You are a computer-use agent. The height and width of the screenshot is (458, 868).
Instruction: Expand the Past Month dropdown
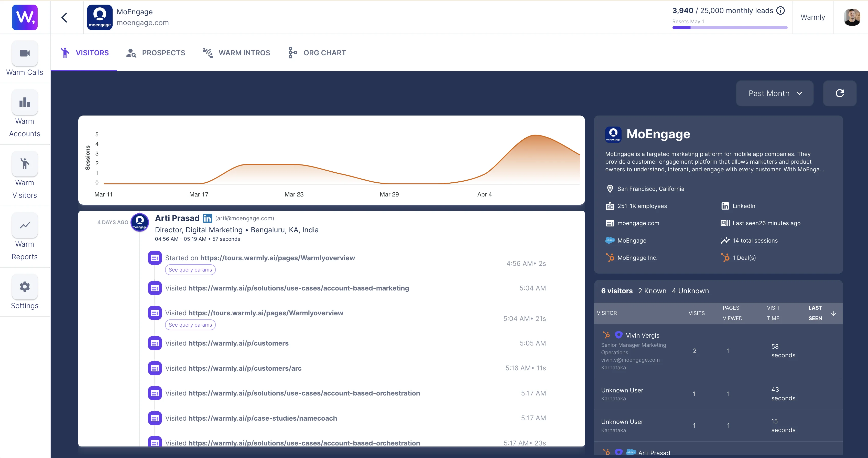(775, 93)
